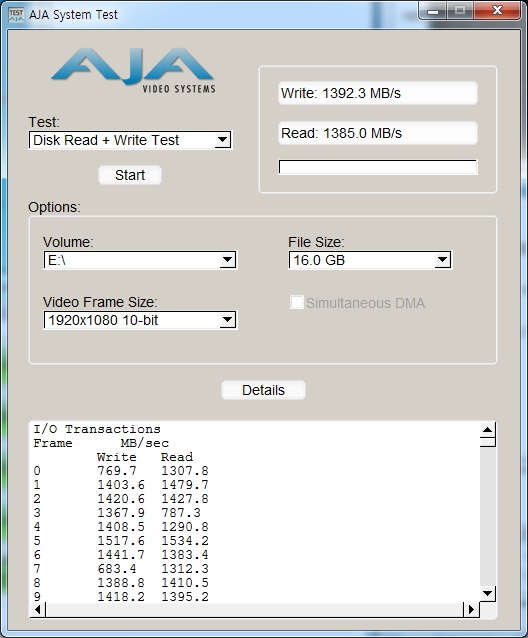Click frame 8 read value 1410.5
The height and width of the screenshot is (638, 528).
point(185,582)
